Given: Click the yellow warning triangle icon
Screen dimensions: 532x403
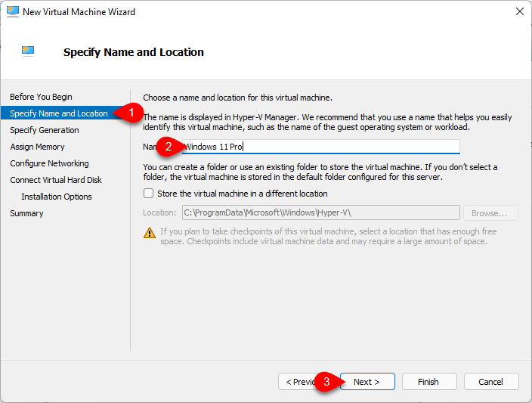Looking at the screenshot, I should [x=150, y=233].
